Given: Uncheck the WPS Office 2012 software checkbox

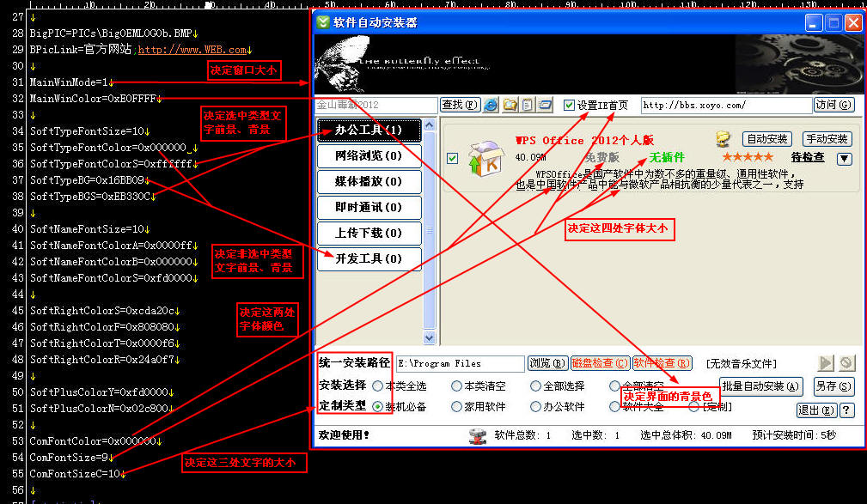Looking at the screenshot, I should coord(452,159).
